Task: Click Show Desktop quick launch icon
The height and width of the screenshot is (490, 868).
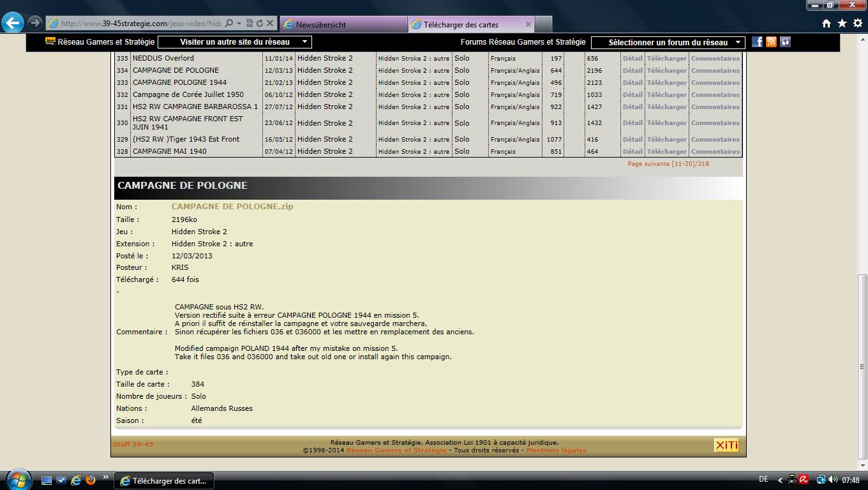Action: tap(46, 480)
